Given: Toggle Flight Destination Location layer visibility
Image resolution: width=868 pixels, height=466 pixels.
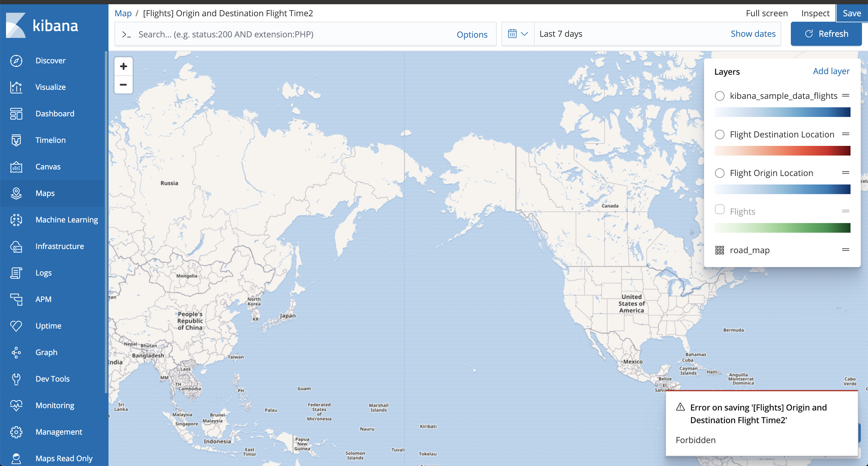Looking at the screenshot, I should click(x=719, y=134).
